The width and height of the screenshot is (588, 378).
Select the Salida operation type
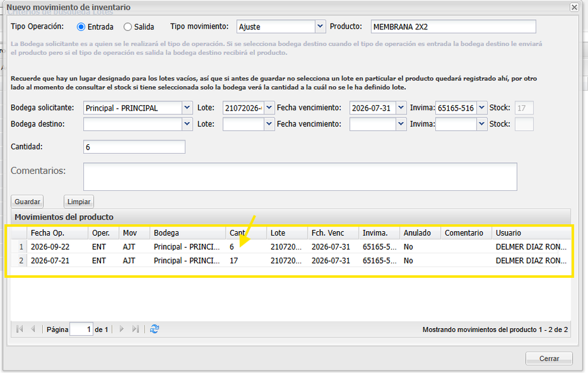128,27
